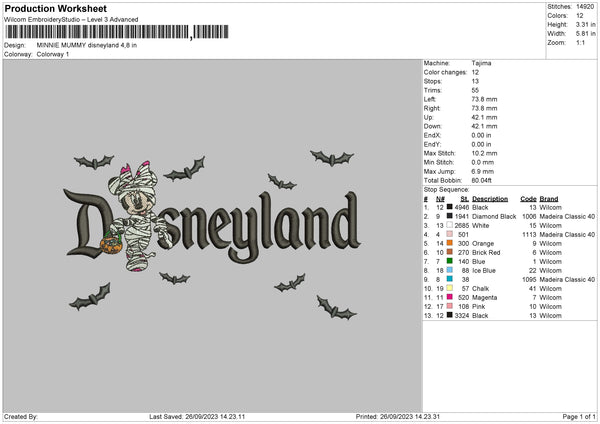Select the "EndY:" label
This screenshot has width=600, height=424.
point(432,144)
